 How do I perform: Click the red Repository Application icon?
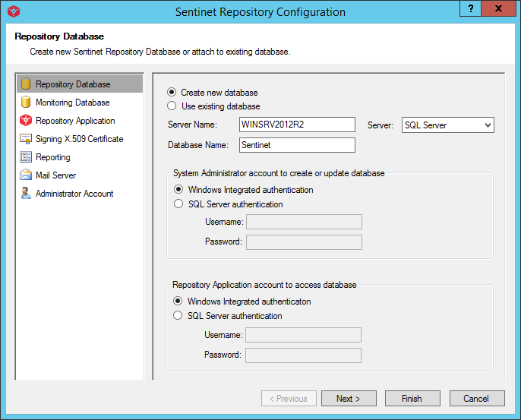[26, 120]
